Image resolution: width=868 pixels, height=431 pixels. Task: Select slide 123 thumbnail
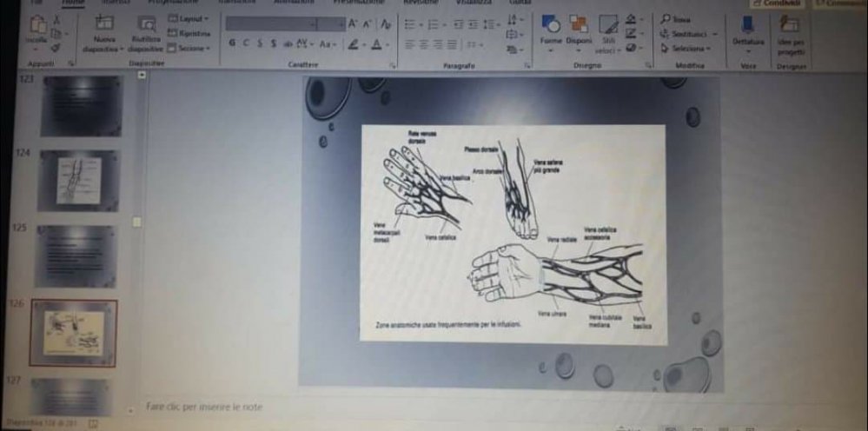(82, 106)
